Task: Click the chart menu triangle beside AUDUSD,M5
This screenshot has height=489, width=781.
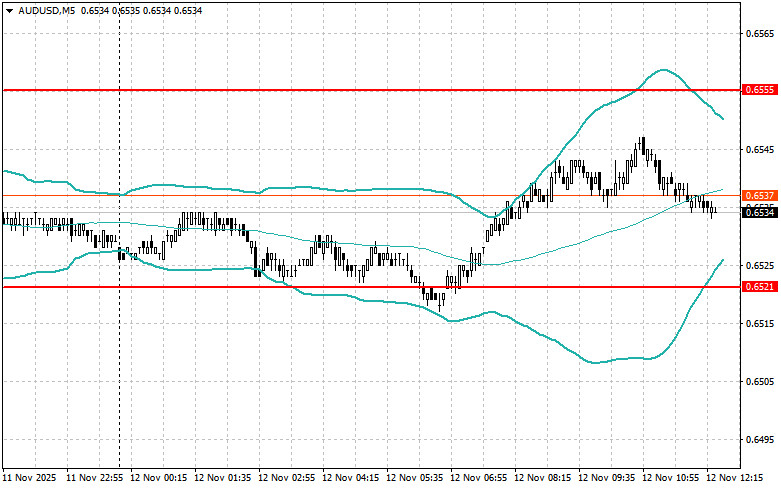Action: point(9,10)
